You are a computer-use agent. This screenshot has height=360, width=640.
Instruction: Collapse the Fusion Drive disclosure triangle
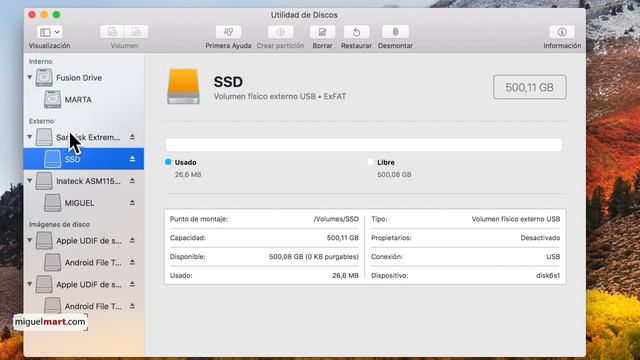(30, 77)
